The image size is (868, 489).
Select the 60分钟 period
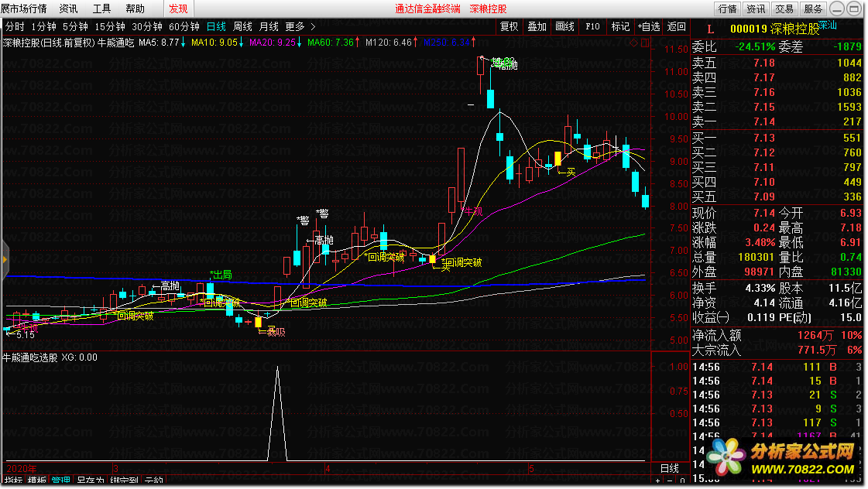[x=184, y=26]
